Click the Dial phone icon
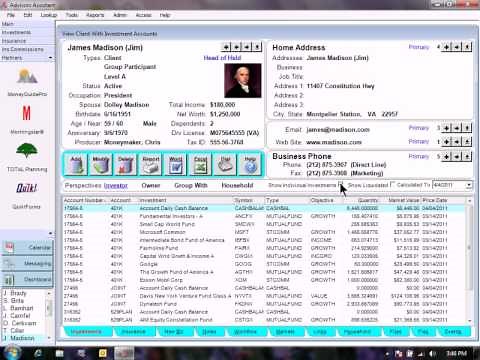This screenshot has width=480, height=360. click(225, 164)
